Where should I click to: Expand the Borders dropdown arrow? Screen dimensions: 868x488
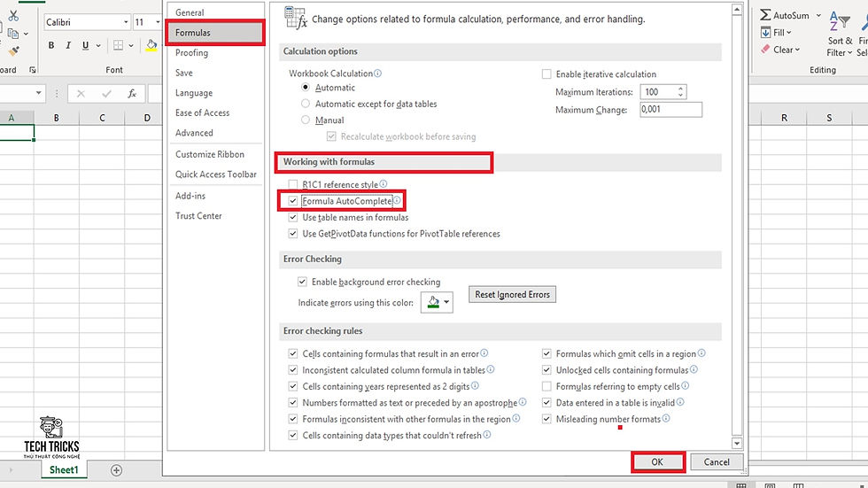coord(131,45)
